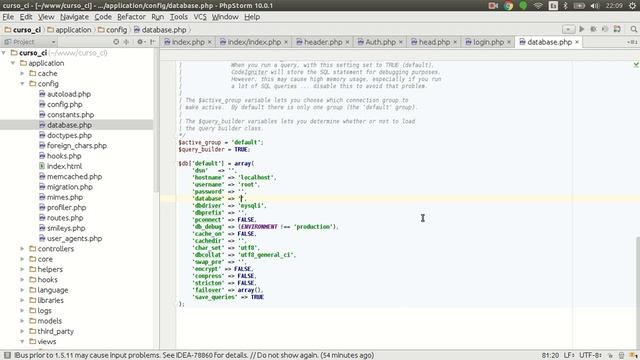Screen dimensions: 640x360
Task: Expand the controllers folder
Action: (22, 249)
